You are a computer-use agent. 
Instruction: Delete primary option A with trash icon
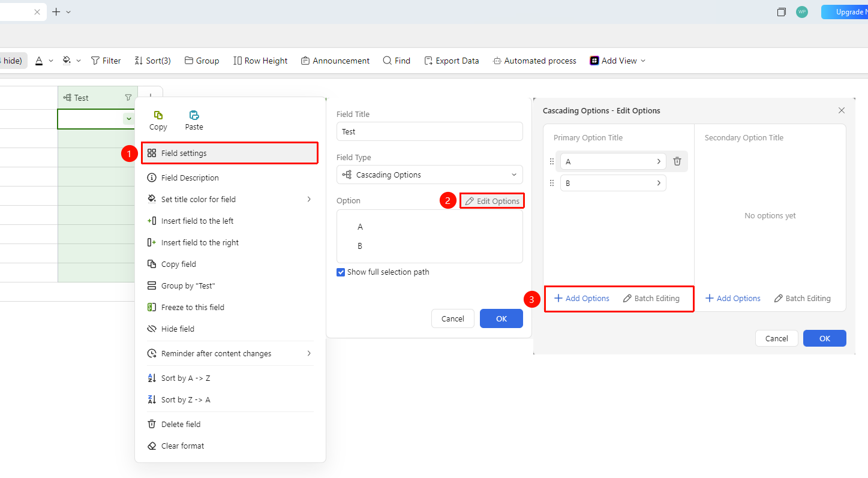[x=677, y=161]
